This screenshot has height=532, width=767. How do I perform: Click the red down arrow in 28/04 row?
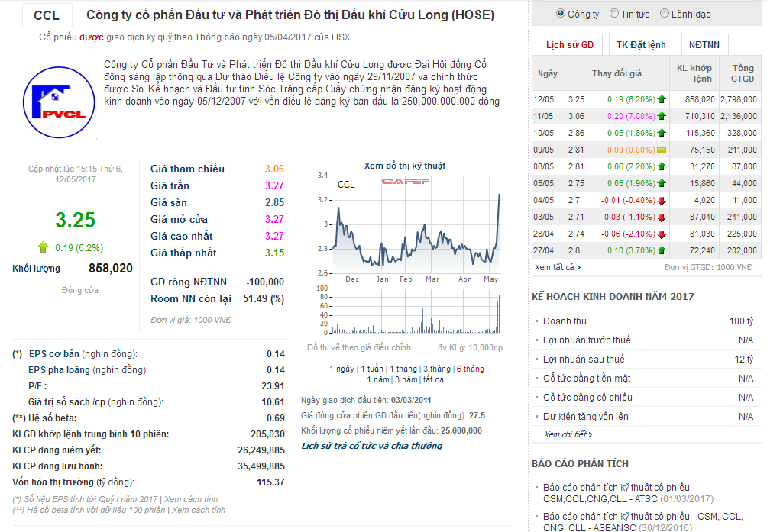pyautogui.click(x=662, y=234)
